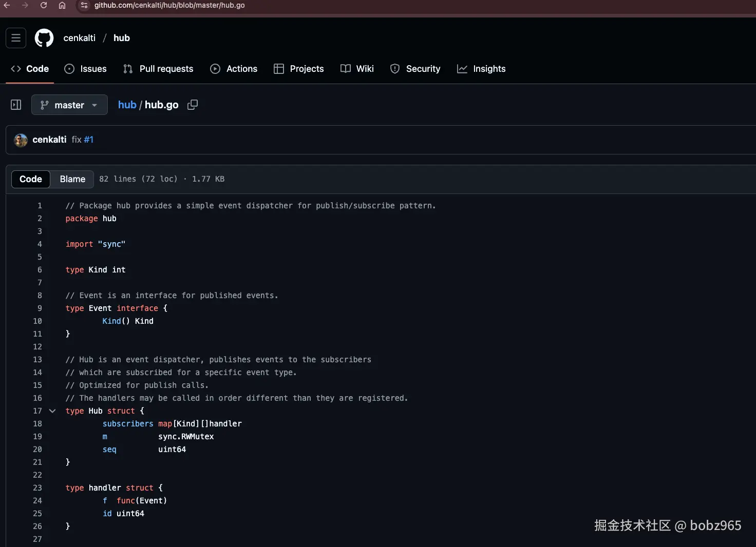
Task: Open the Pull requests tab
Action: 158,69
